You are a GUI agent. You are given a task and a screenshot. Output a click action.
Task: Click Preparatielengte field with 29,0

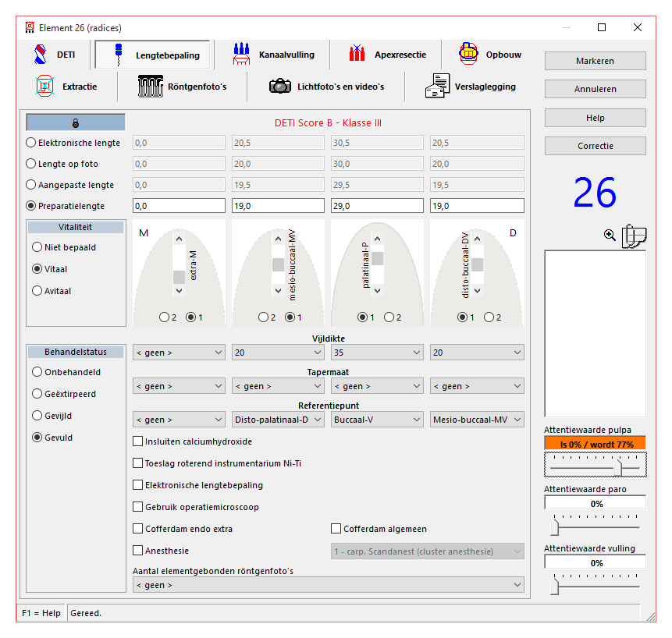377,206
